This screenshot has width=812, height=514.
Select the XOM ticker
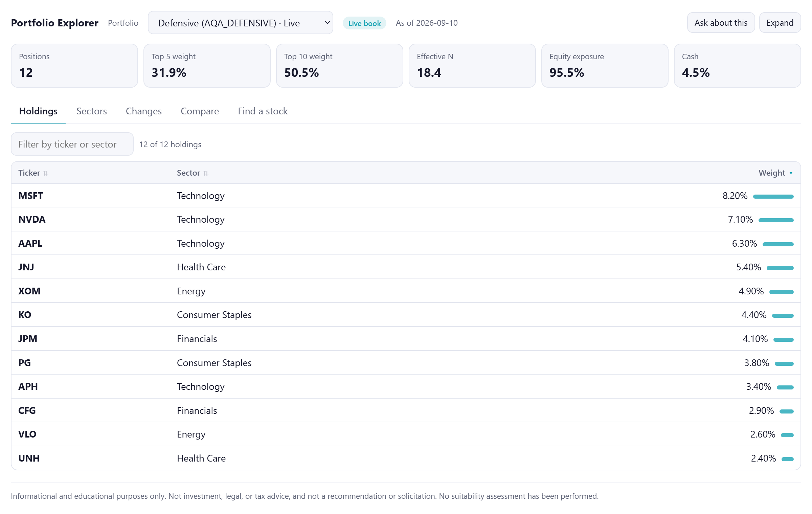coord(29,291)
